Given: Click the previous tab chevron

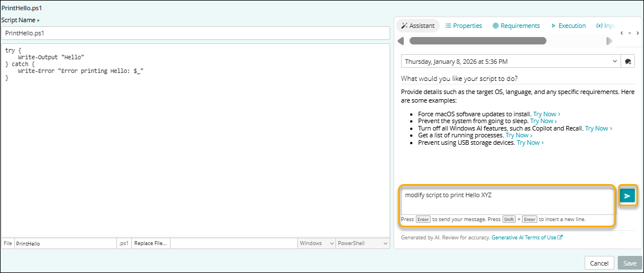Looking at the screenshot, I should (622, 33).
